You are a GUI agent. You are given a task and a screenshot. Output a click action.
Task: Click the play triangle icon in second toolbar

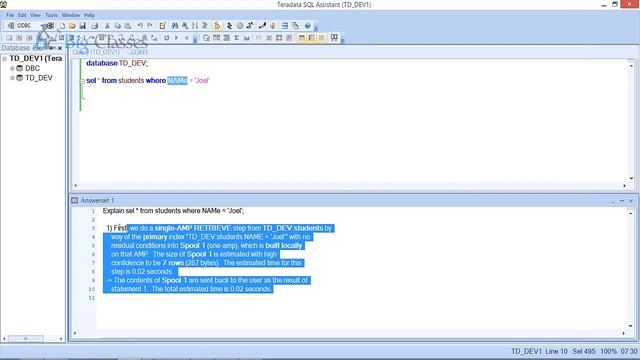[176, 38]
